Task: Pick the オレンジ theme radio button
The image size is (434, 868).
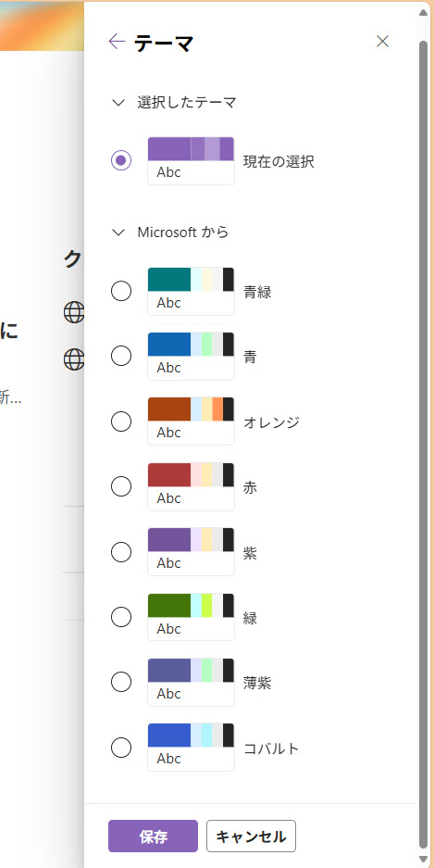Action: coord(121,421)
